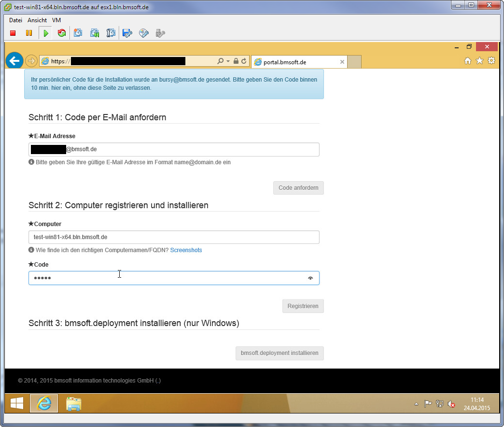This screenshot has height=427, width=504.
Task: Open the Screenshots help link
Action: pyautogui.click(x=186, y=250)
